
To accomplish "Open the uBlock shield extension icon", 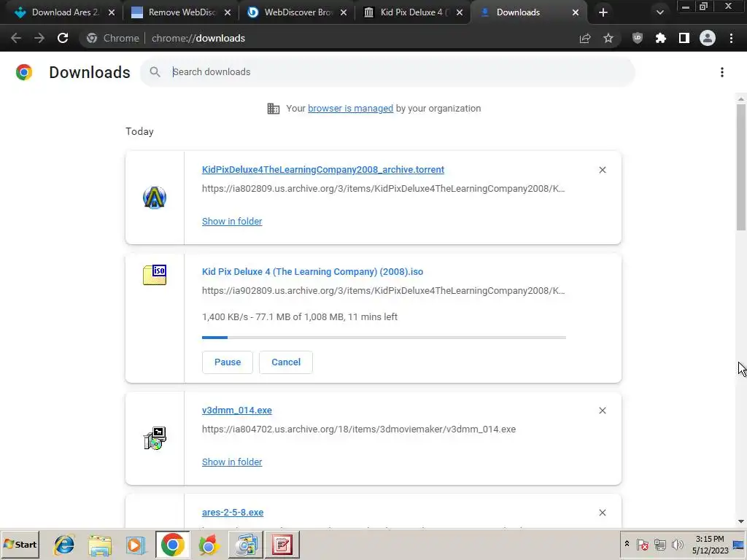I will point(638,38).
